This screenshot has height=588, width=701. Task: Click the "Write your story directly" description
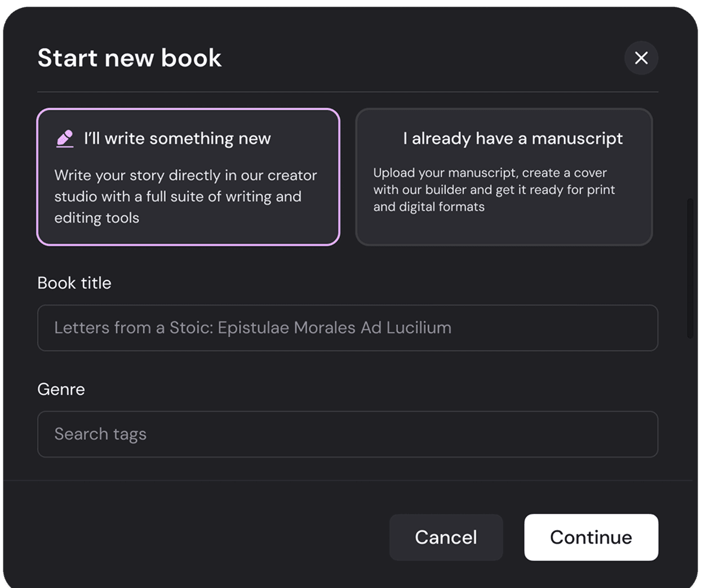pyautogui.click(x=185, y=197)
